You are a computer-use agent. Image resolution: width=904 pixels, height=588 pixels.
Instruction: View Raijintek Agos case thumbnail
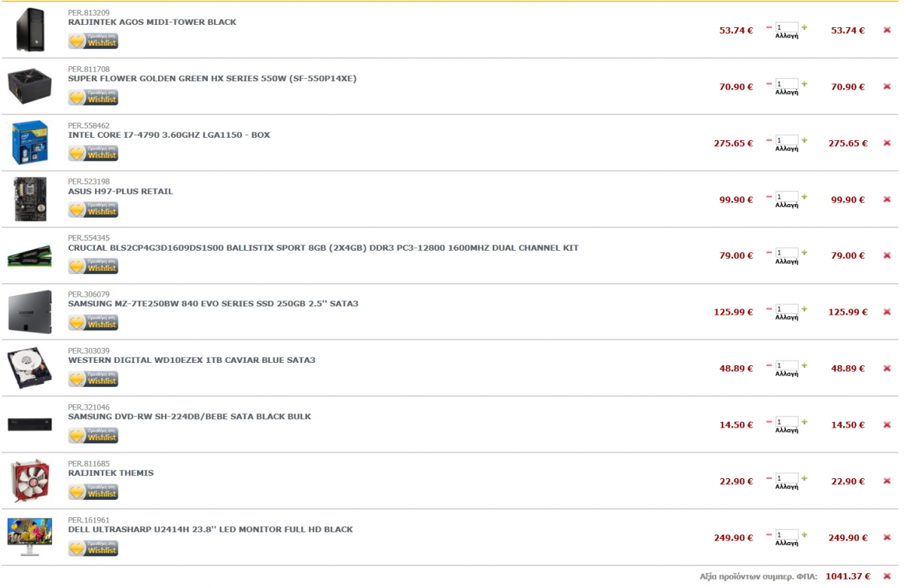pos(30,29)
